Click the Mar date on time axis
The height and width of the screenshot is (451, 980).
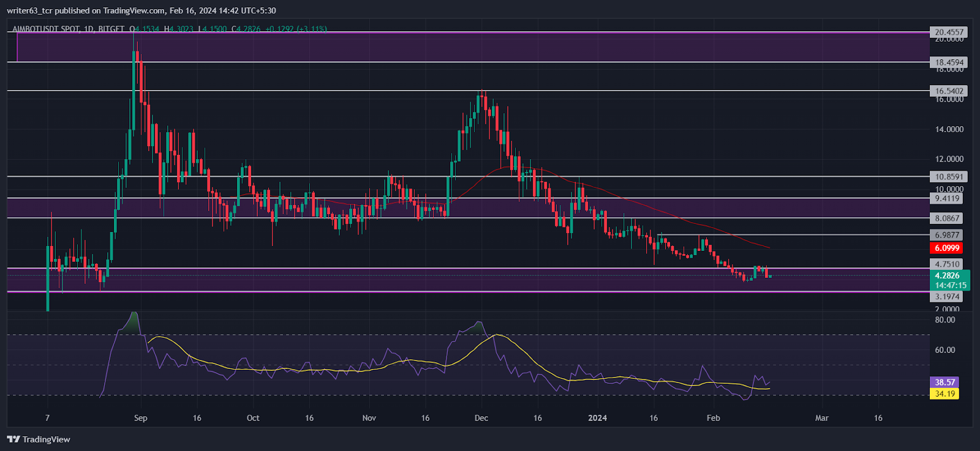pyautogui.click(x=822, y=418)
